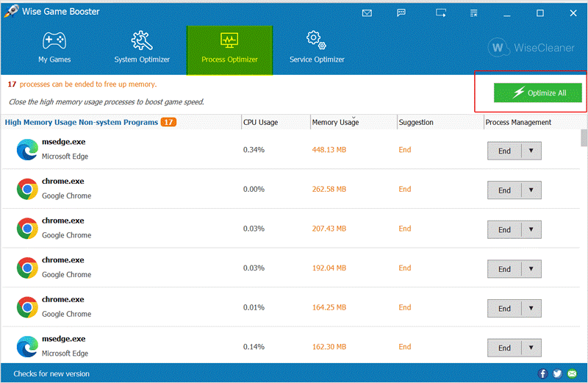Click the Chrome icon for 262.58 MB process
This screenshot has width=588, height=383.
[x=27, y=189]
